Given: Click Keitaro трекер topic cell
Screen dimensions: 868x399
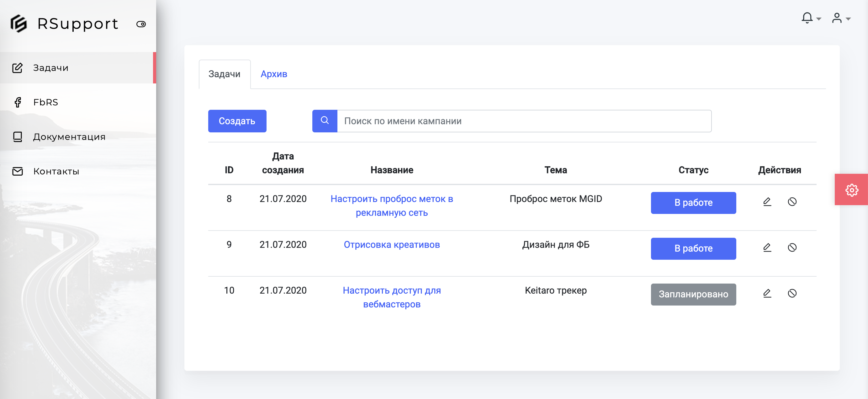Looking at the screenshot, I should click(556, 290).
